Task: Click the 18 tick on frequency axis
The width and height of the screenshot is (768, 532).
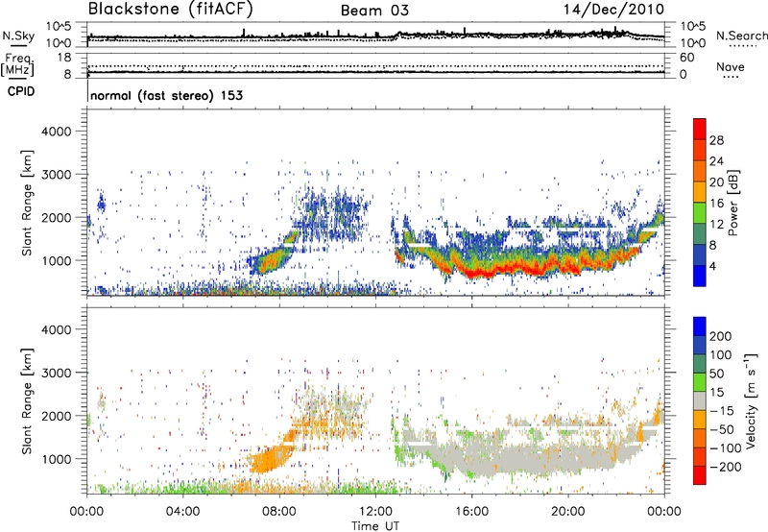Action: [x=64, y=58]
